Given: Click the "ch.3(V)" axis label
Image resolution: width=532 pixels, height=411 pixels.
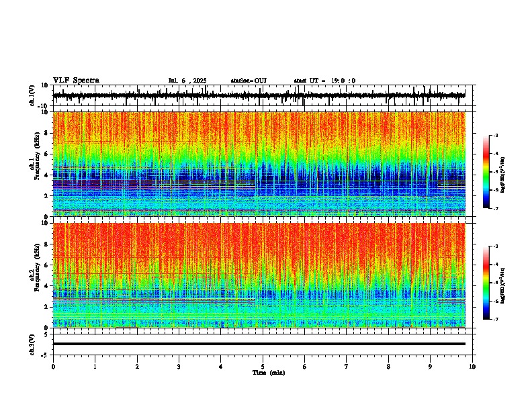Looking at the screenshot, I should tap(32, 345).
